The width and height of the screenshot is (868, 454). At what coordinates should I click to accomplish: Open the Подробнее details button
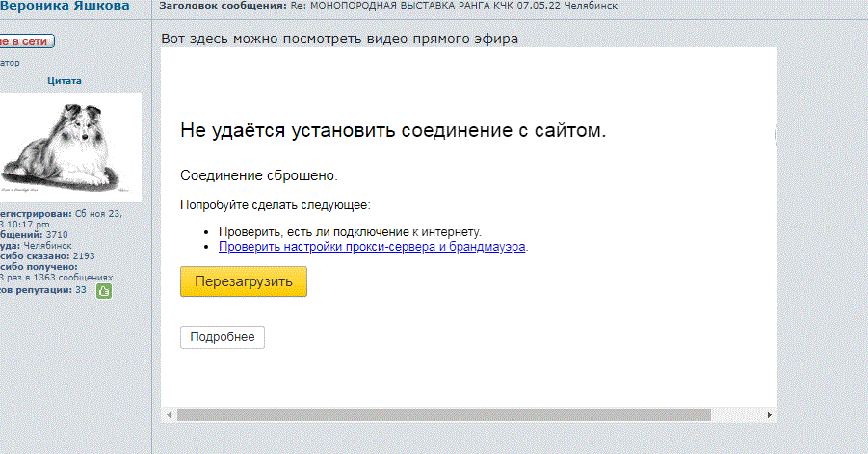pyautogui.click(x=223, y=337)
